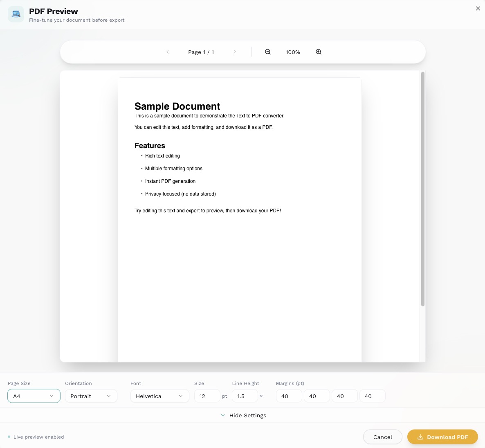
Task: Click the first Margins input field
Action: [289, 396]
